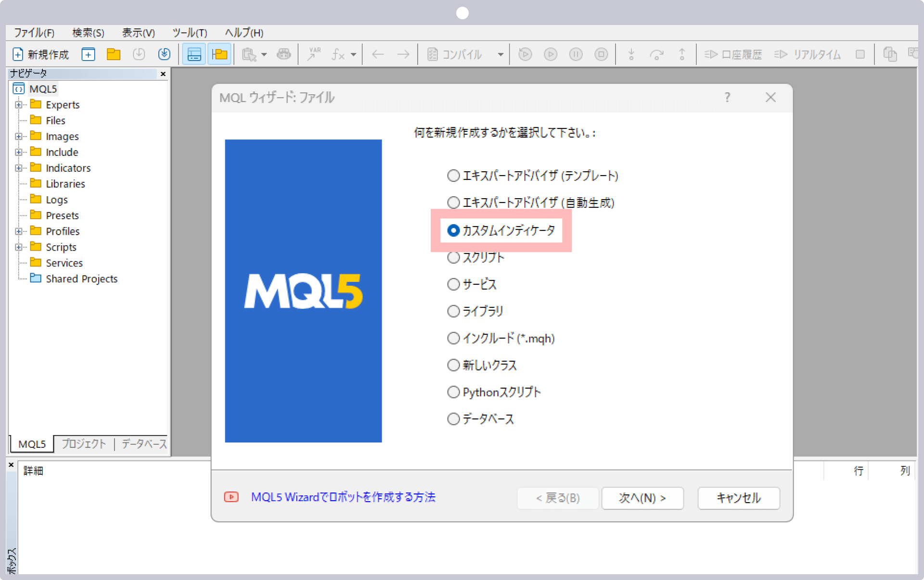924x580 pixels.
Task: Select the Libraries folder
Action: click(65, 184)
